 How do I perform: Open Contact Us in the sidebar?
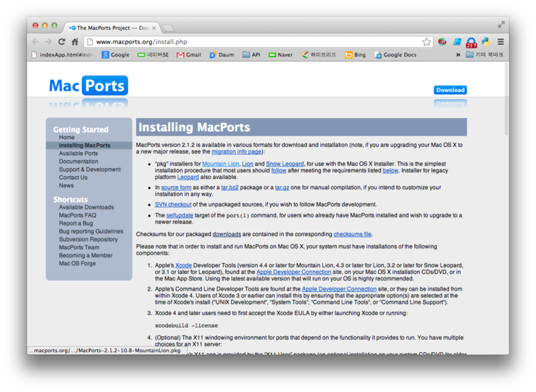click(x=73, y=178)
